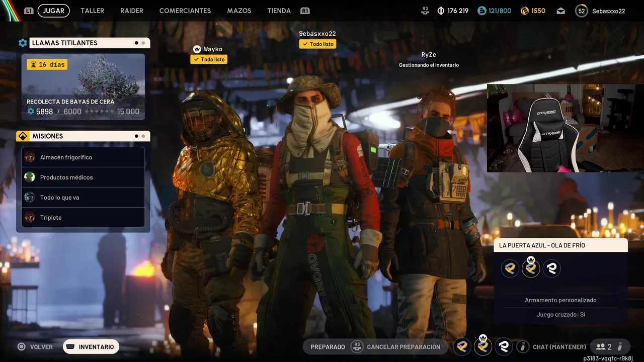Click the LA PUERTA AZUL - OLA DE FRÍO header
The height and width of the screenshot is (362, 644).
pyautogui.click(x=560, y=245)
